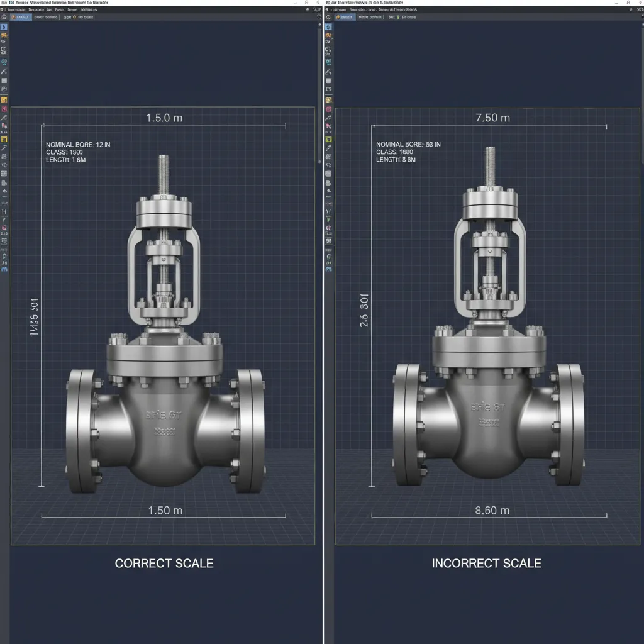The width and height of the screenshot is (644, 644).
Task: Click the '8.60 m' bottom dimension label
Action: click(x=492, y=510)
